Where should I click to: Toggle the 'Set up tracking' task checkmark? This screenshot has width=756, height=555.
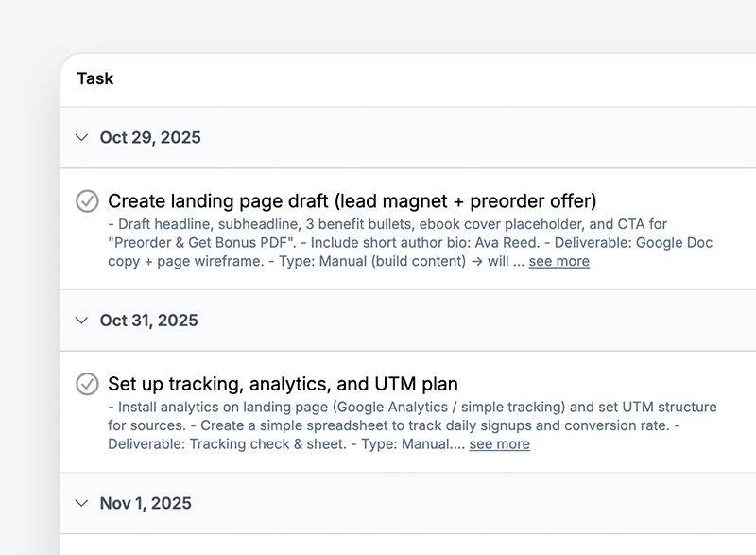(x=87, y=384)
